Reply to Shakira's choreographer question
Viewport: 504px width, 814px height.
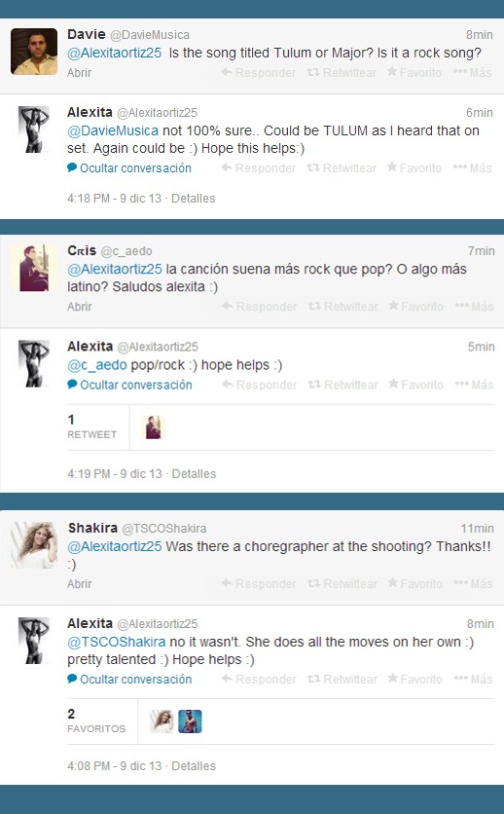tap(259, 584)
